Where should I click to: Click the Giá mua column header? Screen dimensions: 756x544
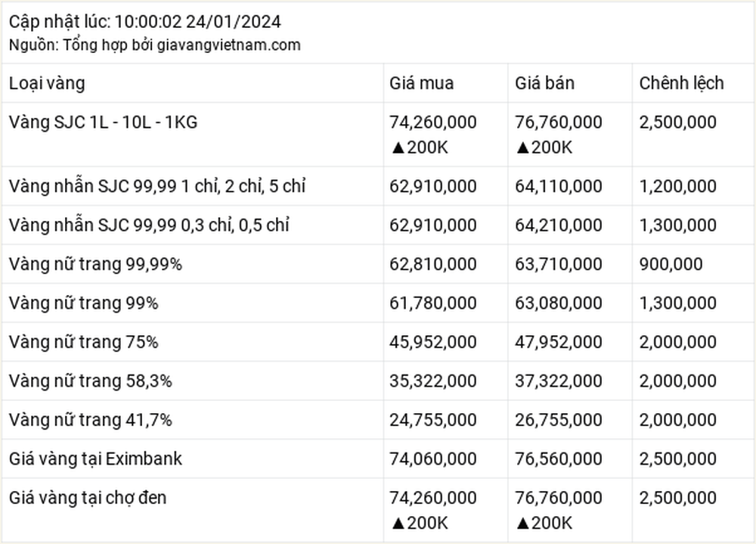click(x=421, y=83)
